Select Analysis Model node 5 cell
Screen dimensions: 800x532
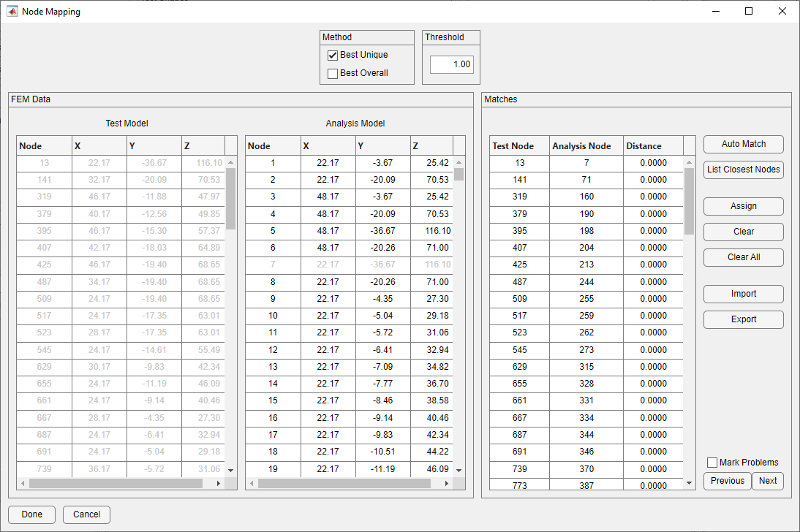point(273,231)
